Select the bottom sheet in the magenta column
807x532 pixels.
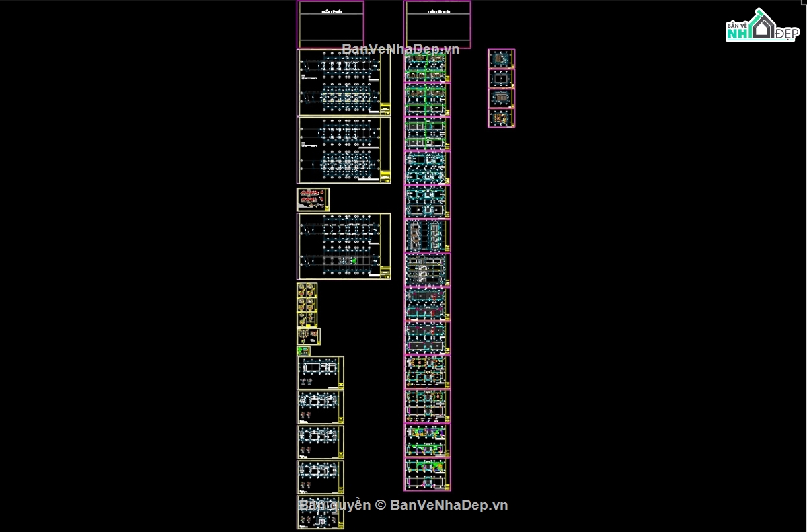coord(427,474)
